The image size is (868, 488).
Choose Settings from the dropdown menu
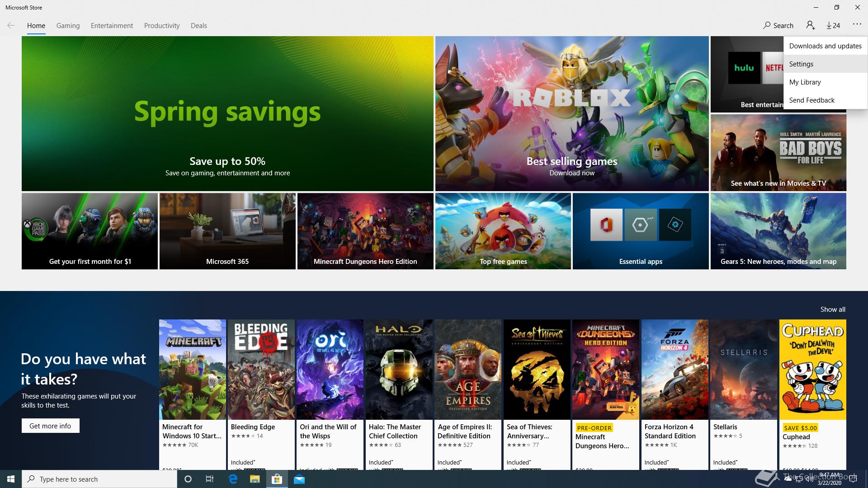click(825, 64)
